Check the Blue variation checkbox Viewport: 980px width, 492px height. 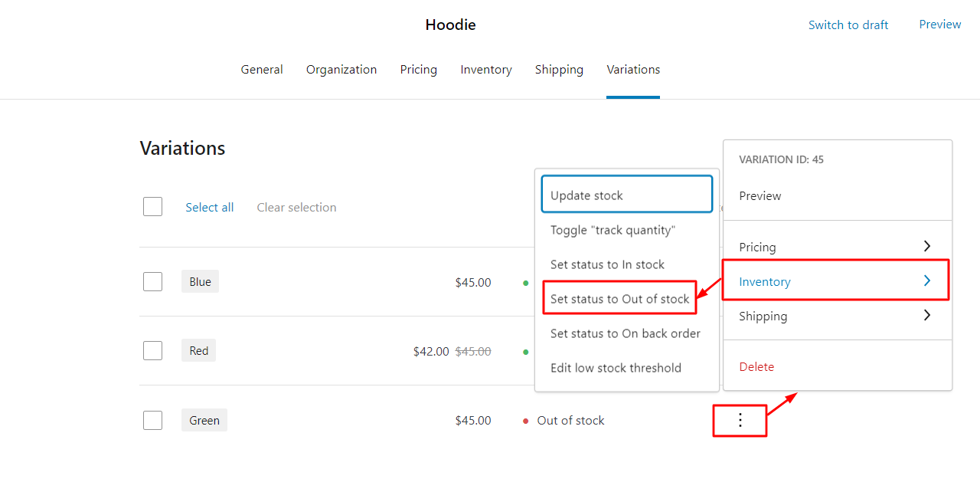(x=153, y=282)
